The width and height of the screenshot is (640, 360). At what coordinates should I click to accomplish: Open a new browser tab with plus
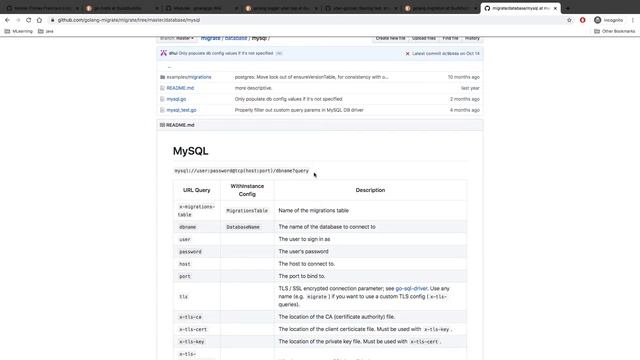[x=567, y=8]
